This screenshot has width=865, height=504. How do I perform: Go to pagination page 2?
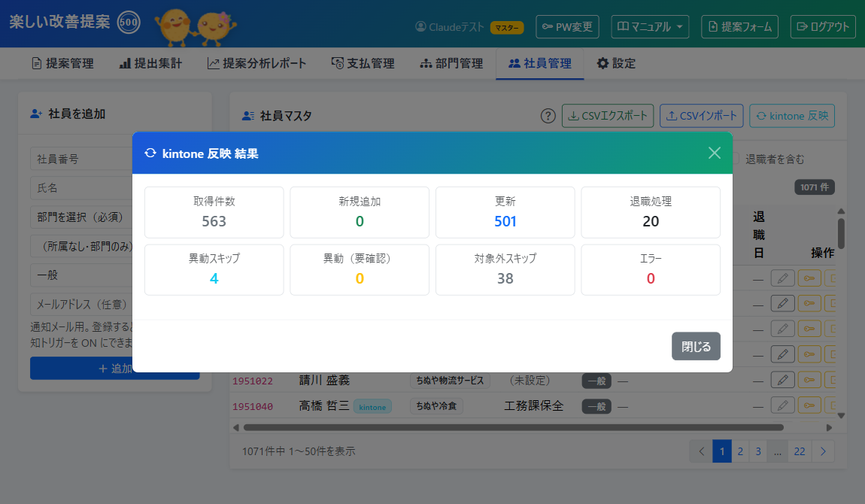pyautogui.click(x=740, y=451)
